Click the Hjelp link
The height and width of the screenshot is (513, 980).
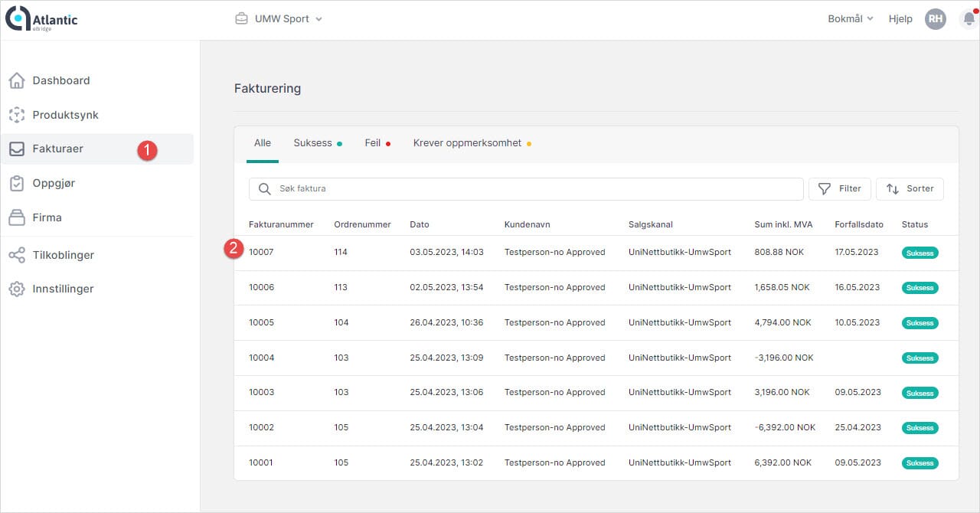[x=900, y=19]
